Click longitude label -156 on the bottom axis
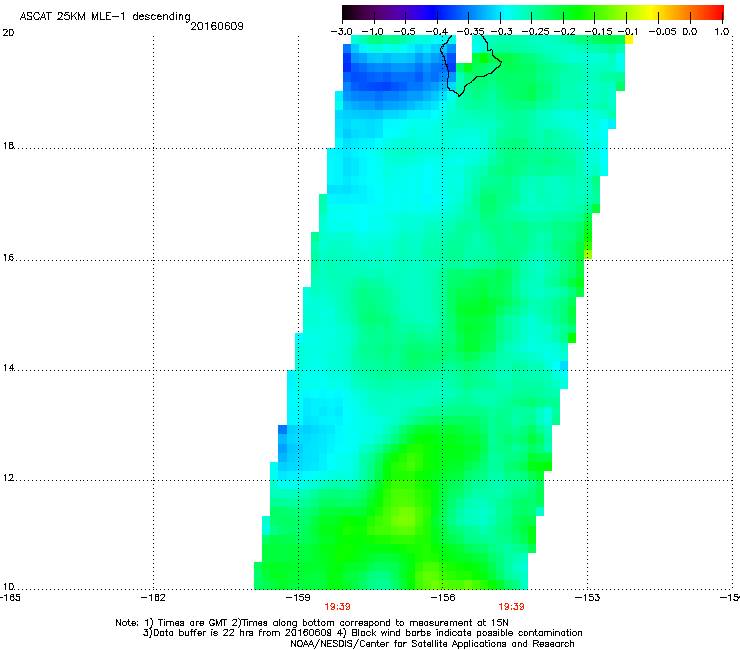This screenshot has width=740, height=650. coord(443,598)
